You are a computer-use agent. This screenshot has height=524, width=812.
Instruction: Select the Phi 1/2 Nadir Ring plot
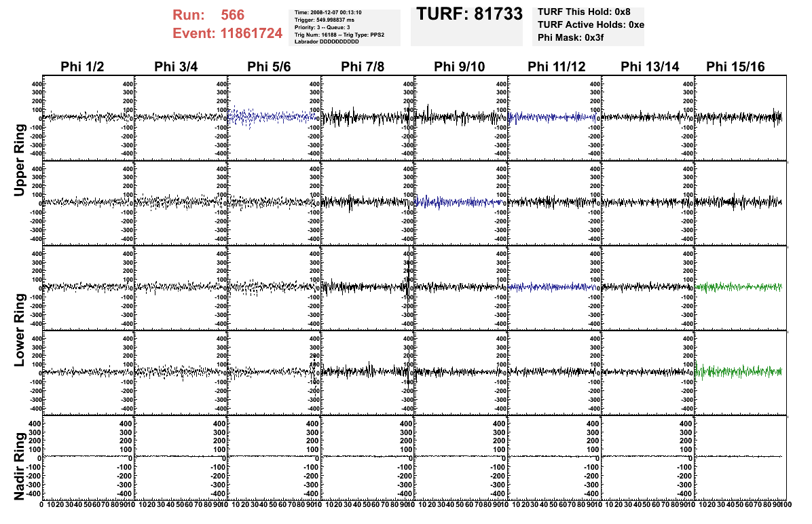[88, 457]
